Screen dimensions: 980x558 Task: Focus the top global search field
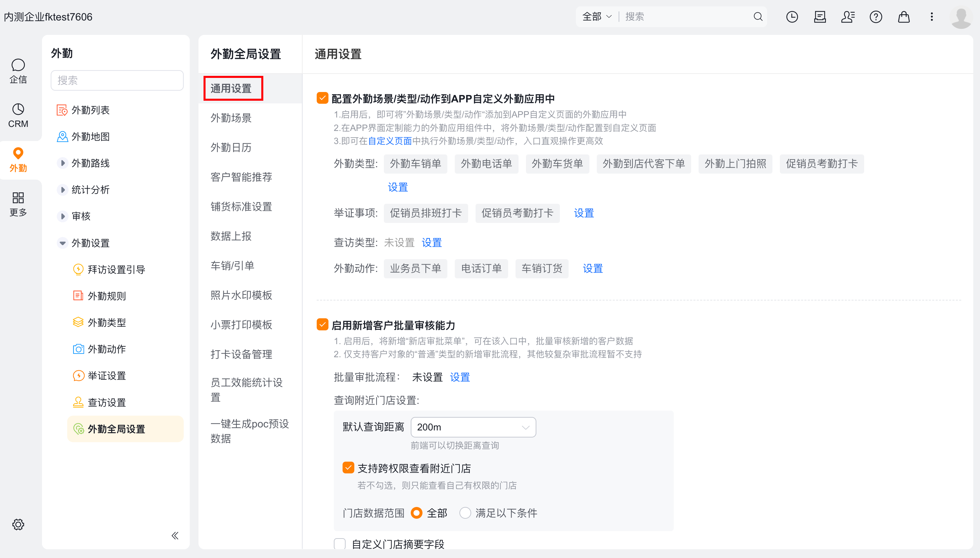(x=686, y=17)
